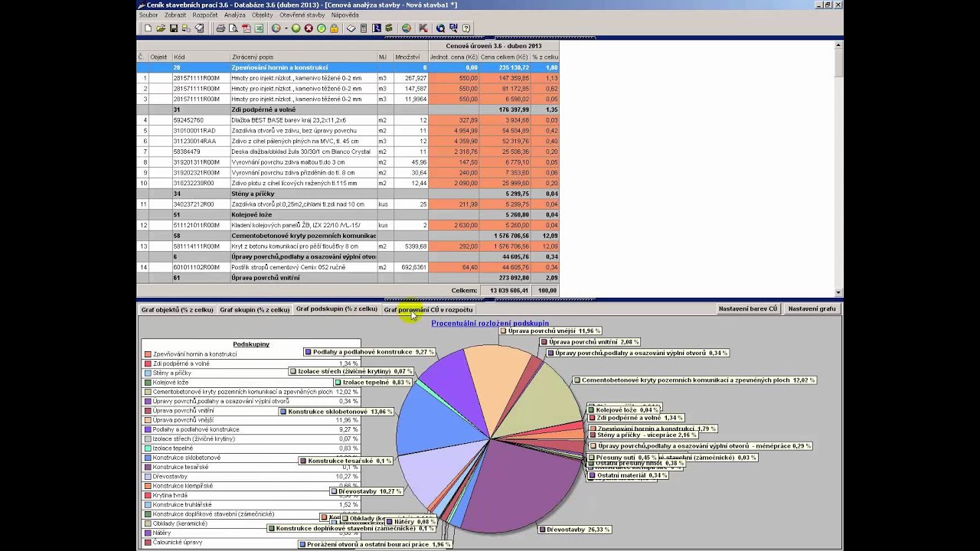This screenshot has width=980, height=551.
Task: Expand the dropdown arrow beside the pie globe icon
Action: coord(286,28)
